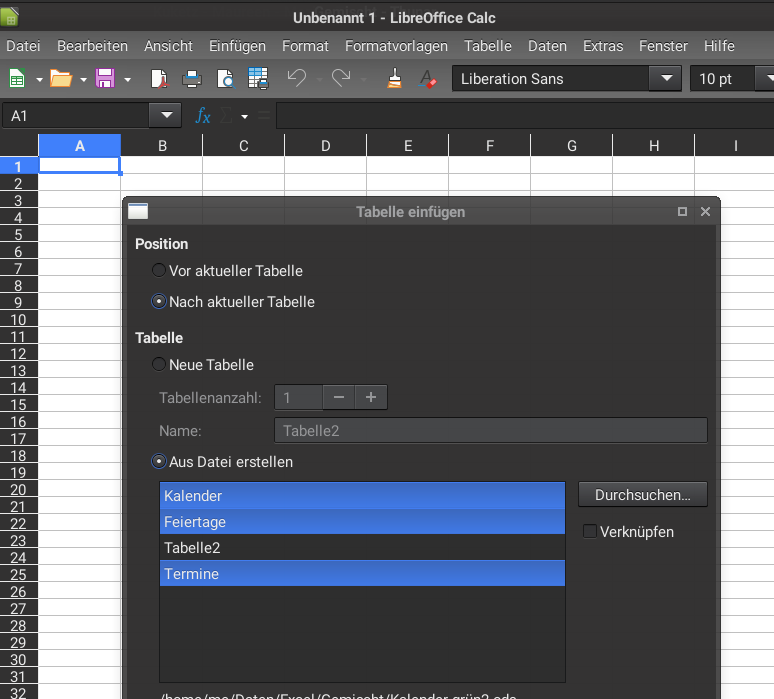Open the Function Wizard fx icon

203,116
